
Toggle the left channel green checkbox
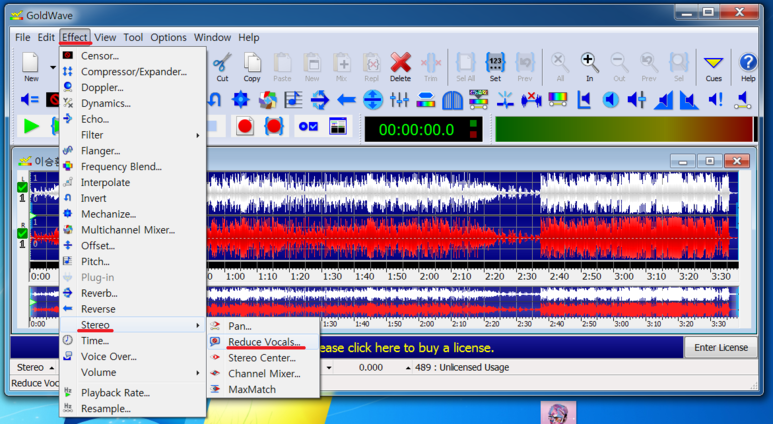click(22, 187)
